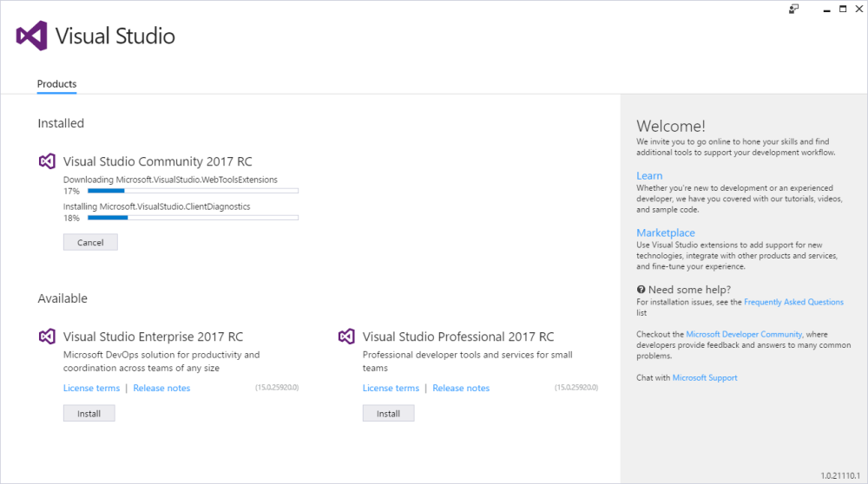Viewport: 868px width, 484px height.
Task: Open License terms for Enterprise 2017 RC
Action: click(91, 389)
